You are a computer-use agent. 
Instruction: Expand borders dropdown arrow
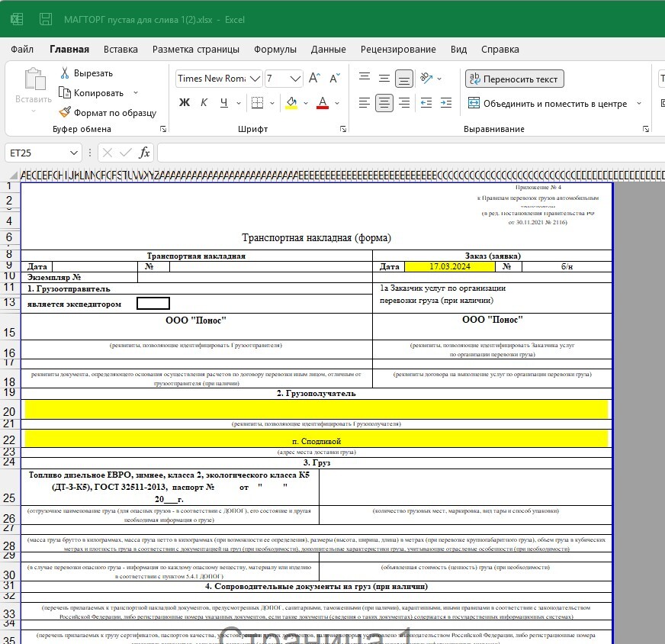(271, 103)
